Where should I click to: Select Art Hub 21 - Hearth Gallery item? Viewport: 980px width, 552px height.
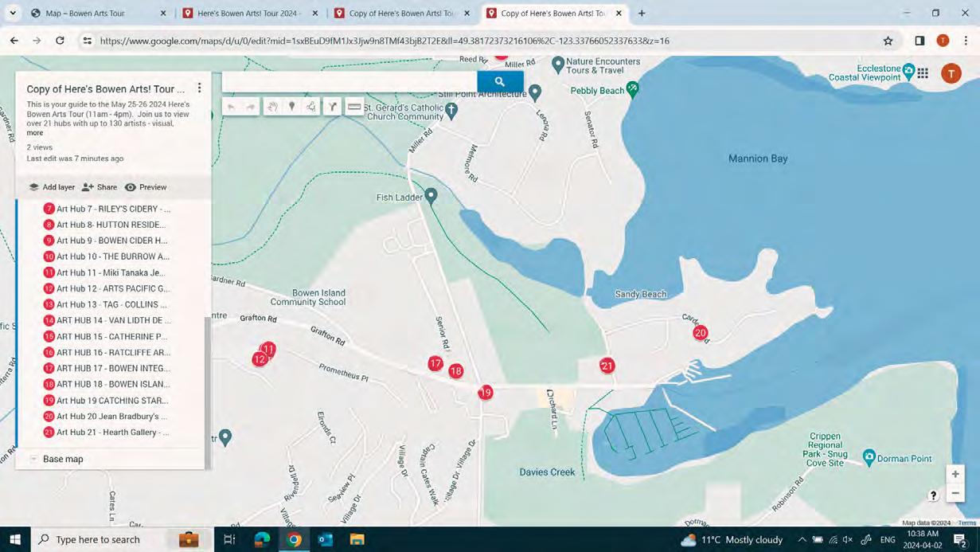point(107,433)
